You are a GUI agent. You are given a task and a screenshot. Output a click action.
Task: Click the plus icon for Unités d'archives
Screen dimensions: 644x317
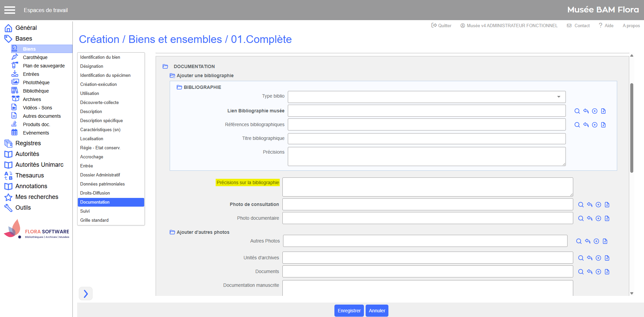[x=598, y=258]
